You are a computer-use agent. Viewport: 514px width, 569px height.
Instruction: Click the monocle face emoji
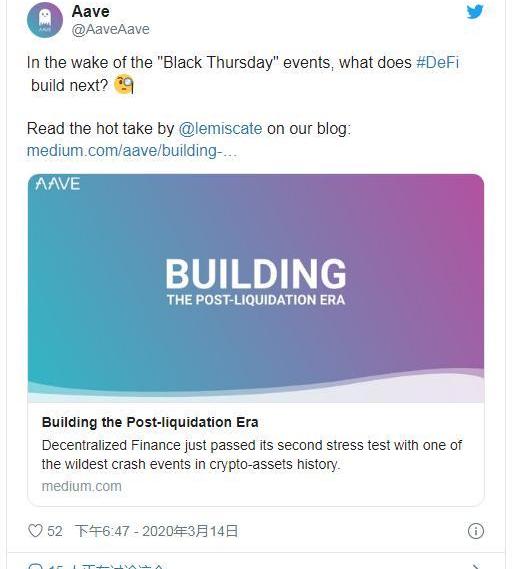pos(124,85)
